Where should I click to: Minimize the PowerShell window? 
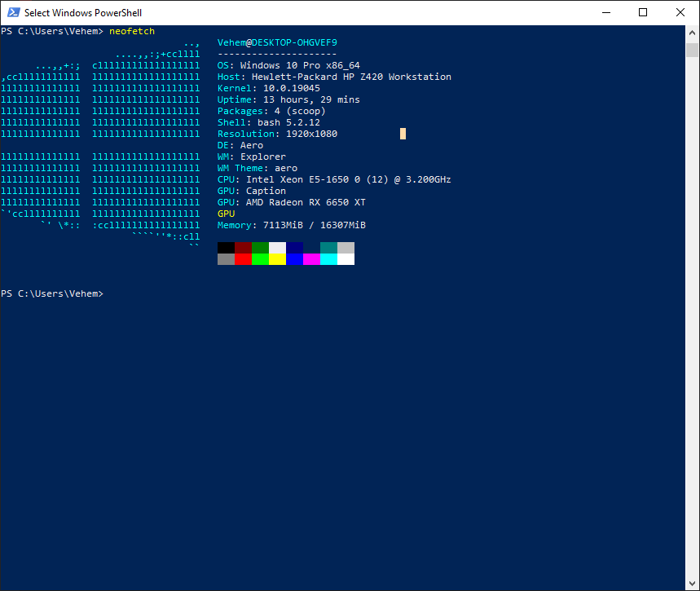click(x=605, y=12)
